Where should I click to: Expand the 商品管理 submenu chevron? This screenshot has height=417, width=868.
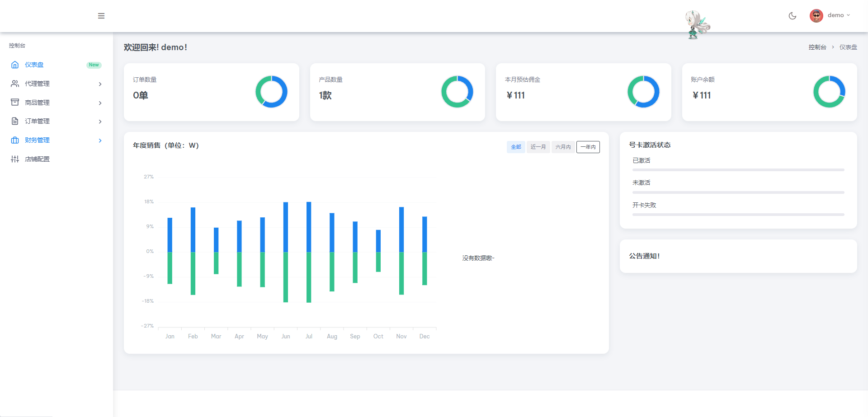click(x=100, y=103)
